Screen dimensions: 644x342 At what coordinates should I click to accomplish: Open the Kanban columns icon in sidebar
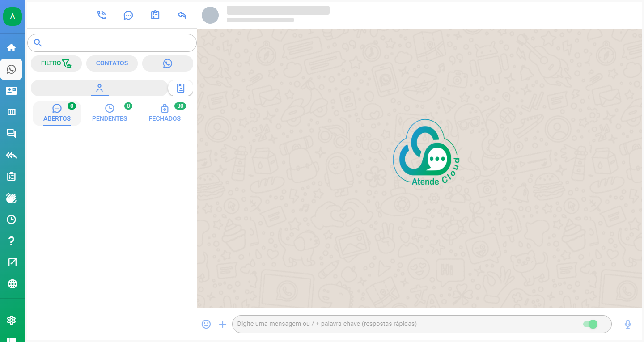pos(12,112)
